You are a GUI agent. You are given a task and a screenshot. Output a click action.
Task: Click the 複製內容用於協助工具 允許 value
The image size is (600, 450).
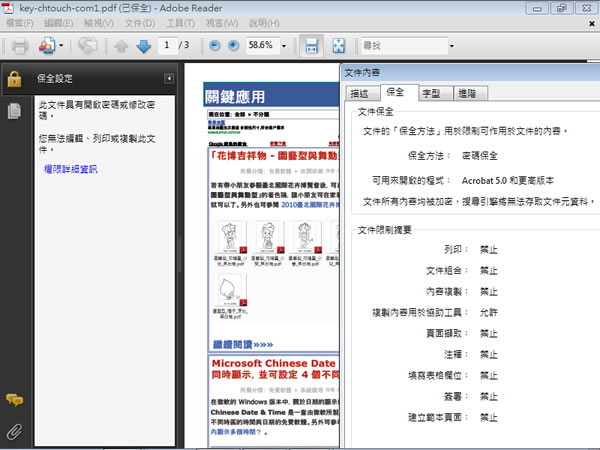tap(489, 313)
